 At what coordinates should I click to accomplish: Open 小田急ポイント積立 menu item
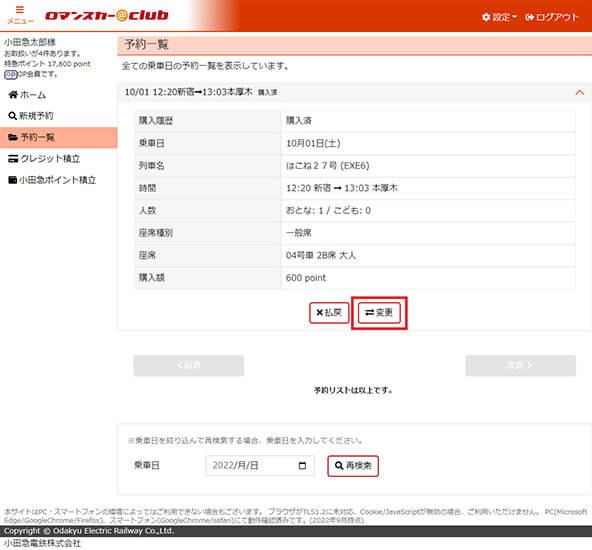(52, 180)
